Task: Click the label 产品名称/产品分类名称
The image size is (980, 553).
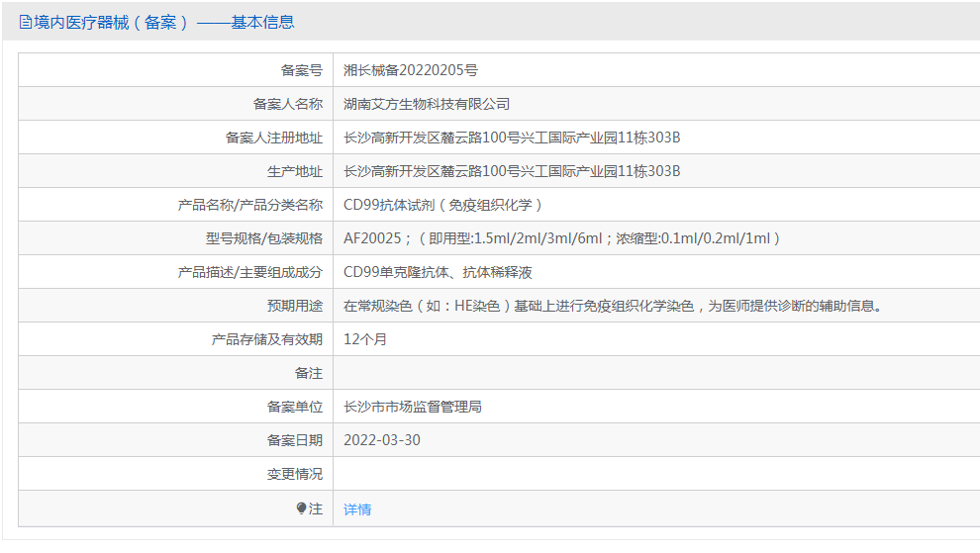Action: 250,205
